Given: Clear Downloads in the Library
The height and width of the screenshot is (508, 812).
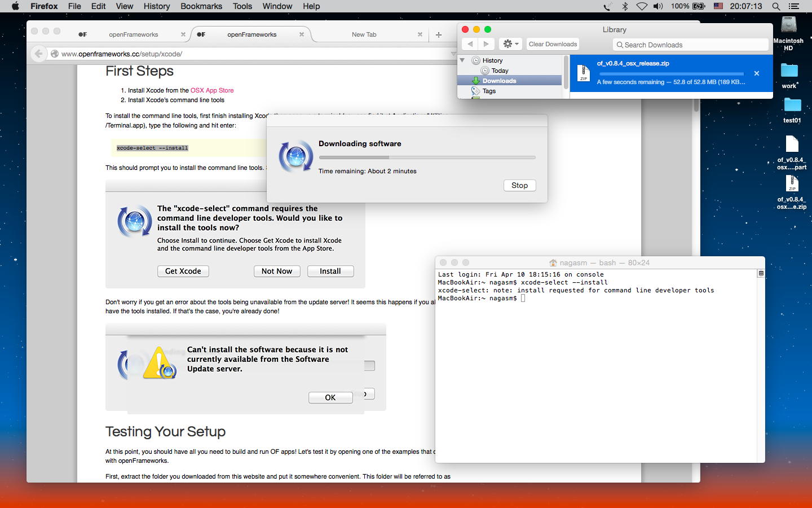Looking at the screenshot, I should click(553, 44).
